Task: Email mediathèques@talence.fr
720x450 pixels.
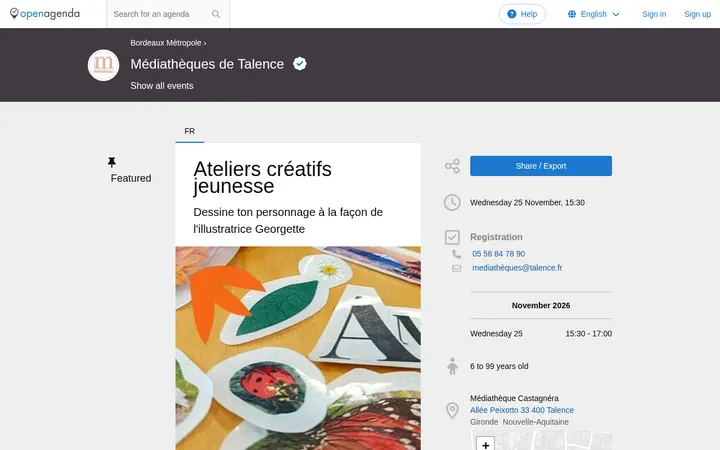Action: pos(517,268)
